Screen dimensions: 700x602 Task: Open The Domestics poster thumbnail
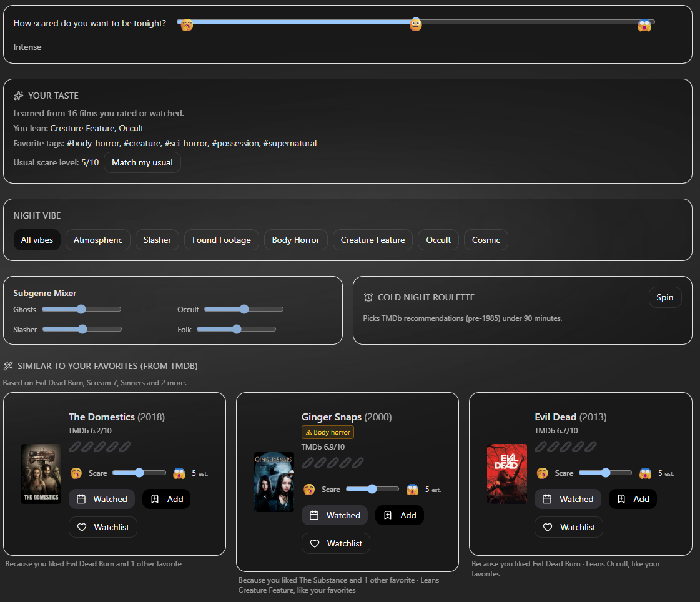(x=41, y=474)
